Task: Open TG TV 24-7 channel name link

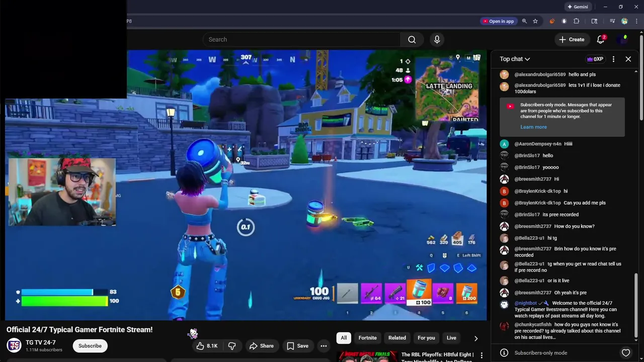Action: click(41, 343)
